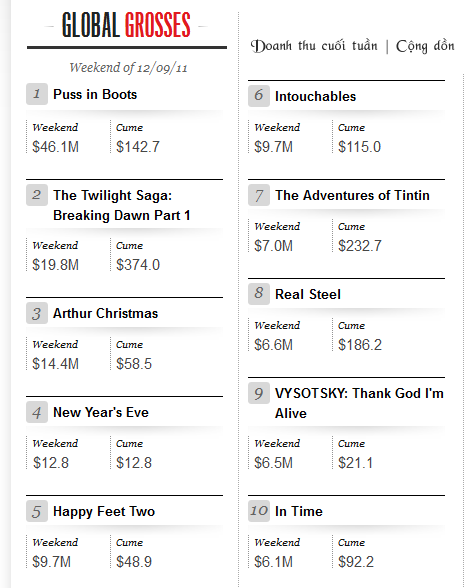The image size is (468, 588).
Task: Open New Year's Eve movie entry
Action: tap(101, 412)
